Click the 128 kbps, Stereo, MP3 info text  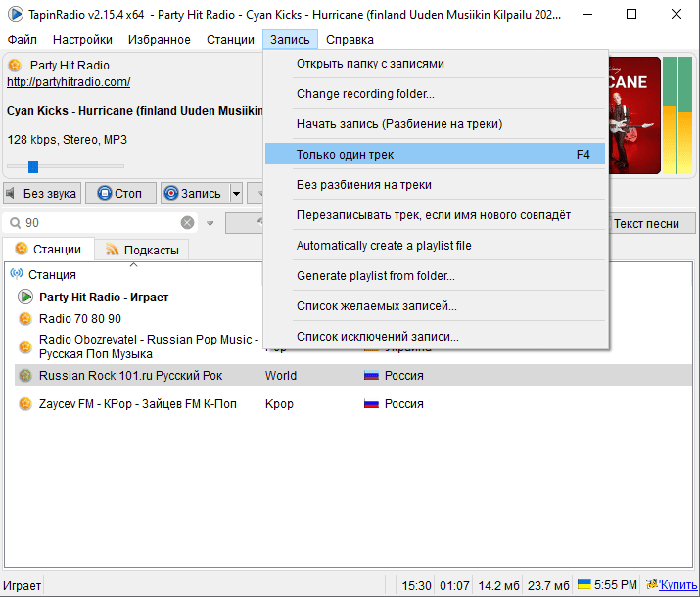(67, 140)
